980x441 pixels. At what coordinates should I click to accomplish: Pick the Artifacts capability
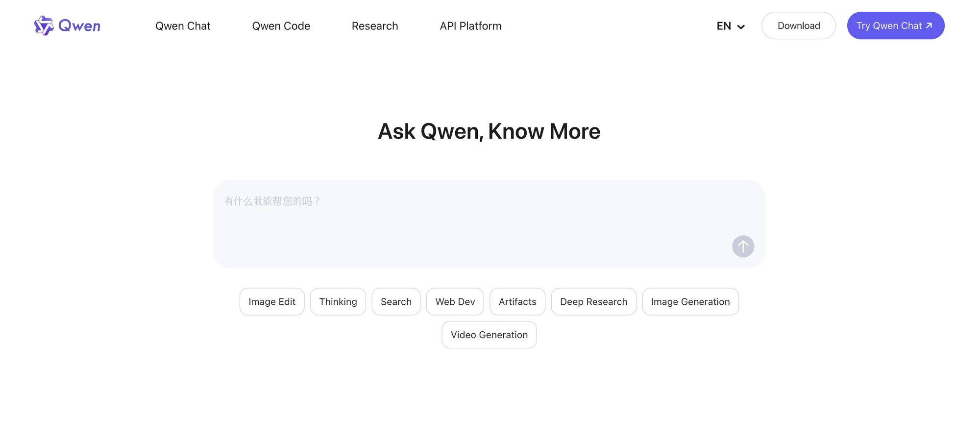pyautogui.click(x=517, y=301)
